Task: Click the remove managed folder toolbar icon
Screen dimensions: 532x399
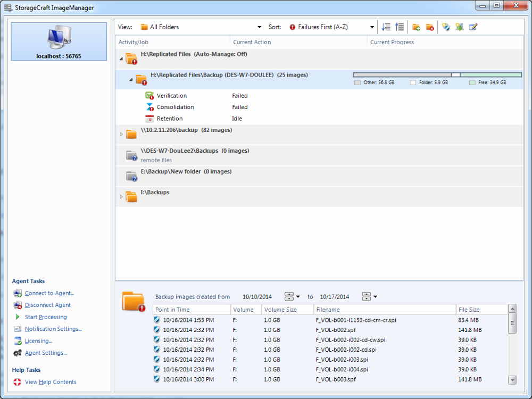Action: click(430, 27)
